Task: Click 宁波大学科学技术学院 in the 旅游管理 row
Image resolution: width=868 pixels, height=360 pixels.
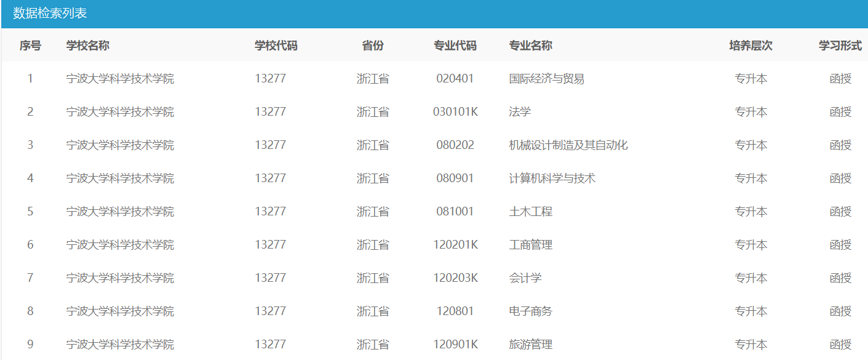Action: 120,345
